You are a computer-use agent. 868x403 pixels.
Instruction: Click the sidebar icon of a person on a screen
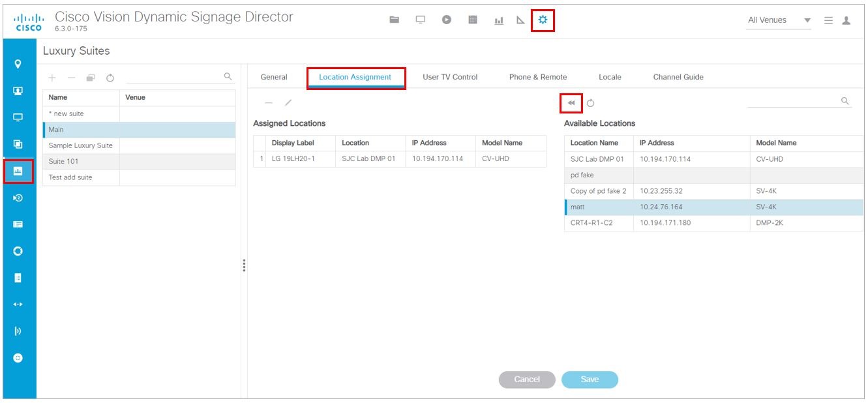[x=18, y=91]
